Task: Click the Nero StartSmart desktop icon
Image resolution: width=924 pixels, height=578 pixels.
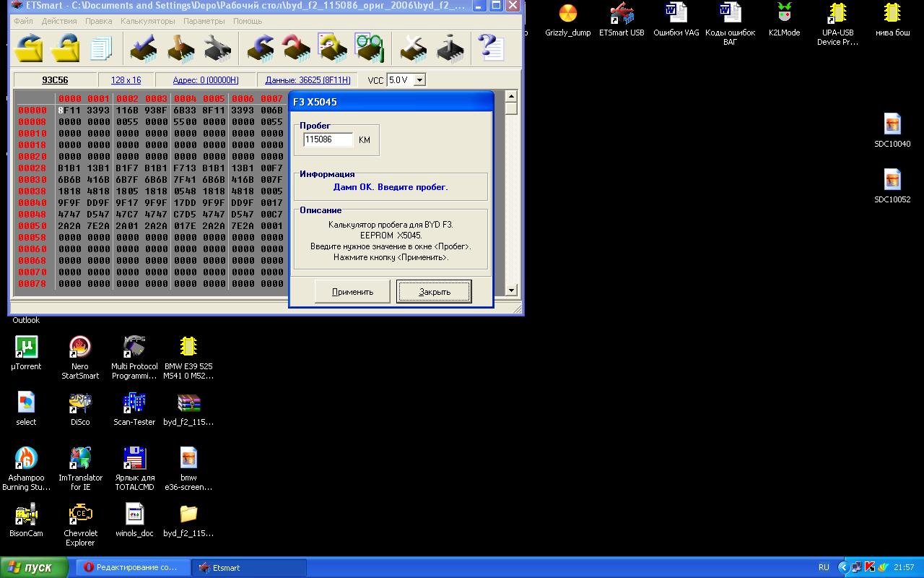Action: pyautogui.click(x=80, y=358)
